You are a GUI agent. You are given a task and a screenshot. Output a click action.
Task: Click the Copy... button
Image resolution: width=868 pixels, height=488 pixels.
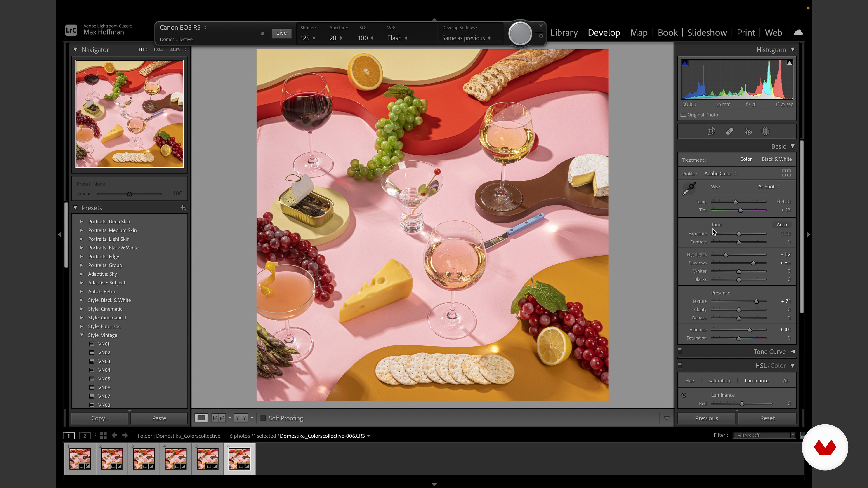pos(100,418)
